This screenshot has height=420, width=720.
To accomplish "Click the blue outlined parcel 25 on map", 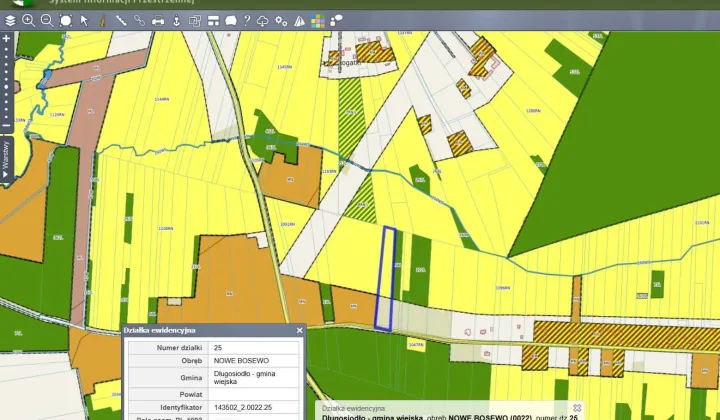I will coord(384,278).
